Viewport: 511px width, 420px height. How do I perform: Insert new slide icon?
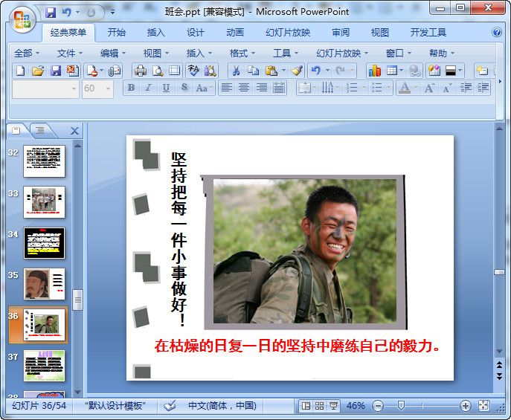481,71
